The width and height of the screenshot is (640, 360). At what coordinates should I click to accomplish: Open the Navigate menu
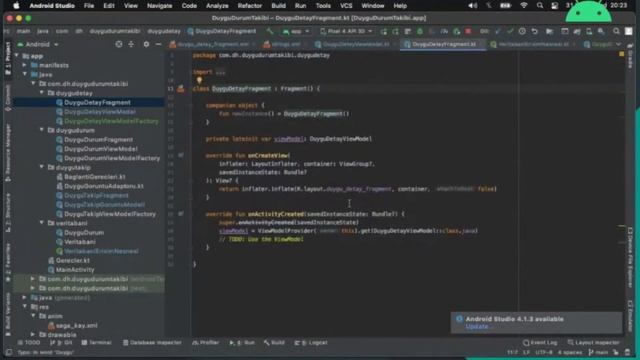click(159, 6)
